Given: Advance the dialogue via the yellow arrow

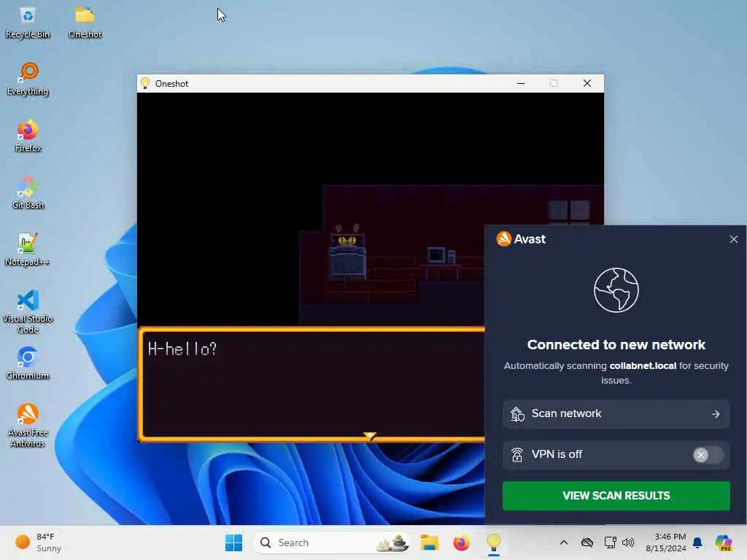Looking at the screenshot, I should (370, 435).
